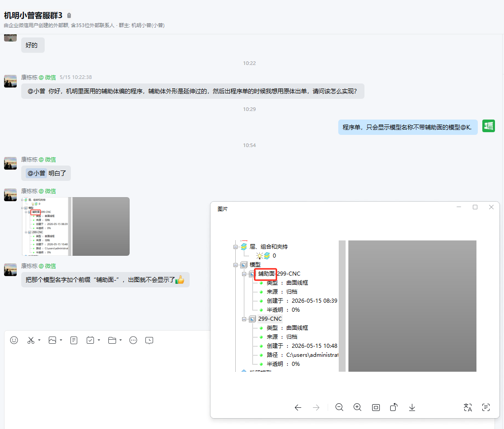Click the send image icon

coord(52,340)
